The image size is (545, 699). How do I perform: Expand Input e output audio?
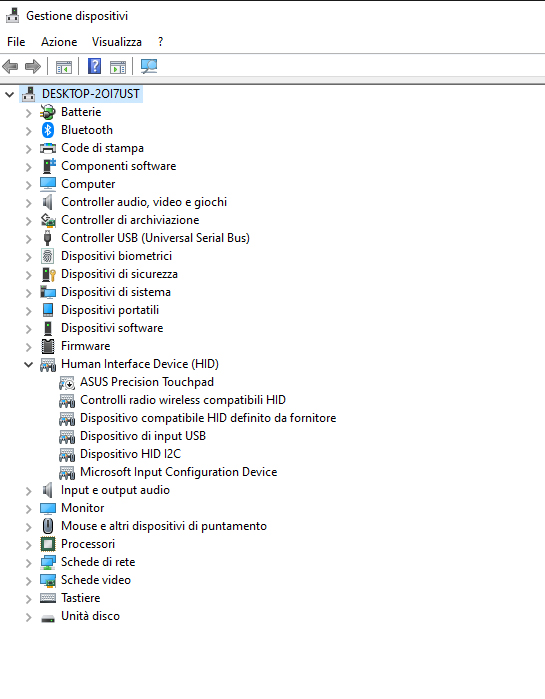coord(29,491)
